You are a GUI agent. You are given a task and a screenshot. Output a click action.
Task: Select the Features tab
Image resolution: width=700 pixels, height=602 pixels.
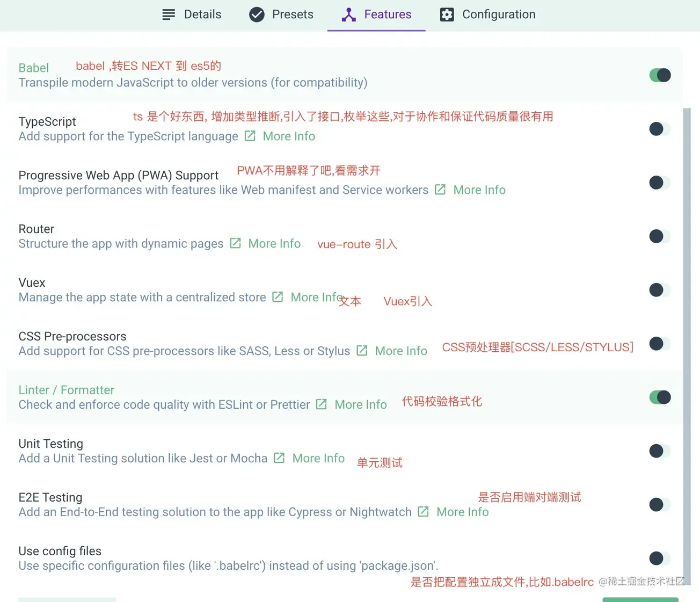(376, 14)
